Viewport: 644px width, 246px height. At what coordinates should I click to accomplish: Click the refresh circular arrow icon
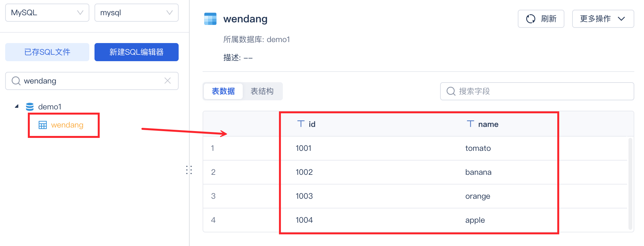tap(530, 19)
